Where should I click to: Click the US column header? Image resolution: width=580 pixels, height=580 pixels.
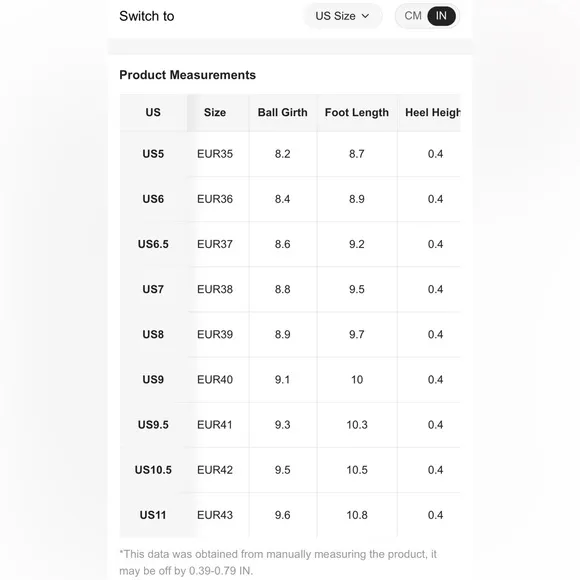pyautogui.click(x=153, y=112)
